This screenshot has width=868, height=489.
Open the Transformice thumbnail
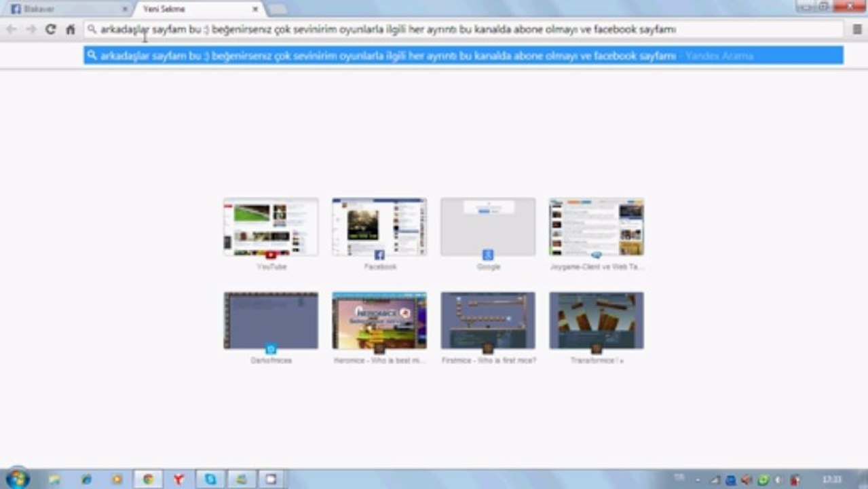coord(597,321)
